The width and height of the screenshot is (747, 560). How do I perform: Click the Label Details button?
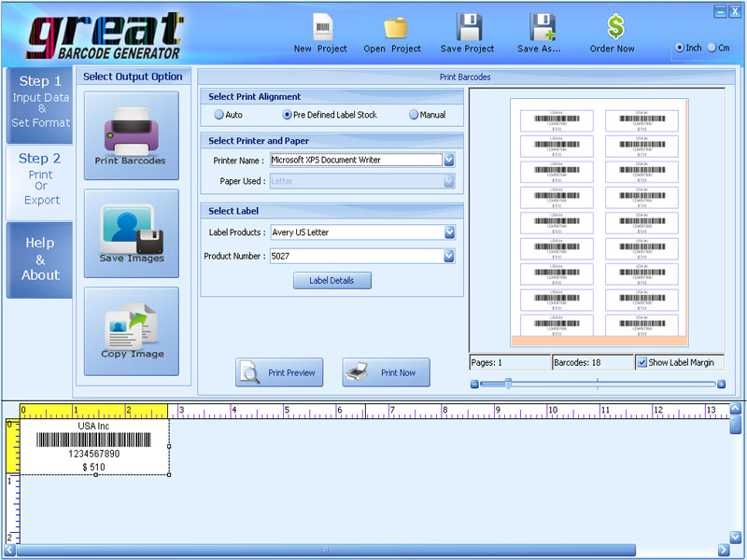(331, 280)
